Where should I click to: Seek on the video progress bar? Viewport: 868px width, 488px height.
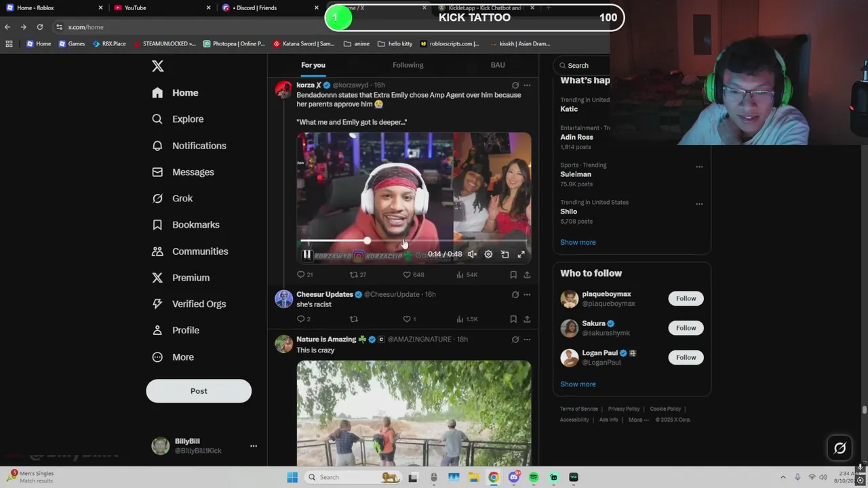414,241
